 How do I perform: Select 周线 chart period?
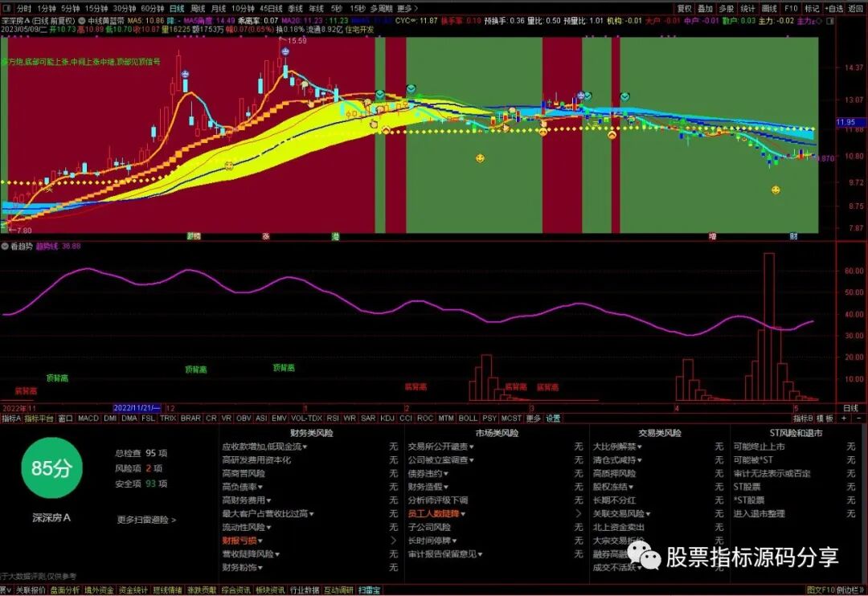[x=198, y=9]
